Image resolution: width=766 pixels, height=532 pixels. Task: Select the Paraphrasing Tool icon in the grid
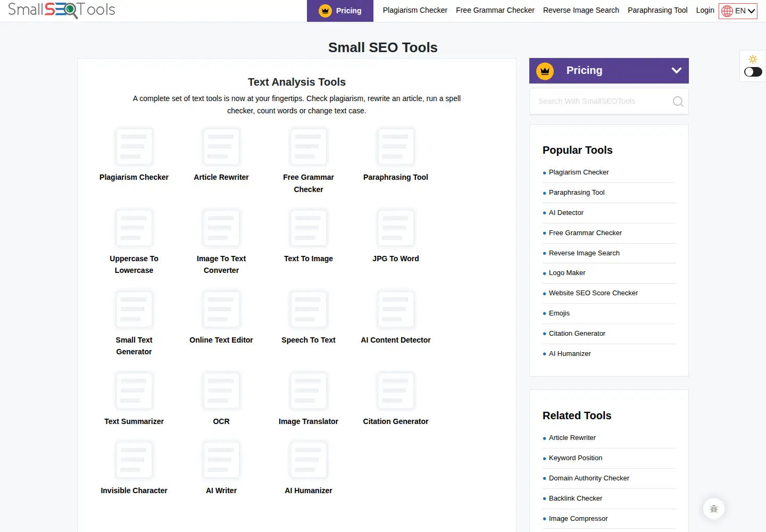[396, 146]
